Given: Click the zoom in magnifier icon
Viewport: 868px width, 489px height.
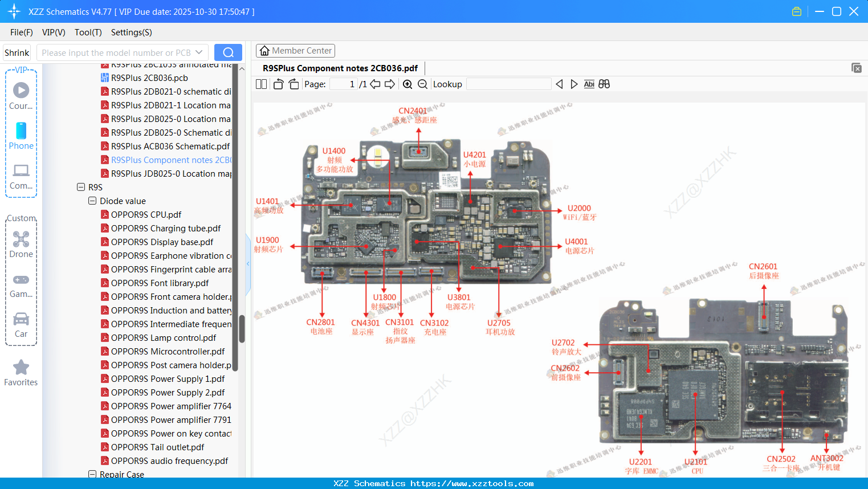Looking at the screenshot, I should click(x=407, y=84).
